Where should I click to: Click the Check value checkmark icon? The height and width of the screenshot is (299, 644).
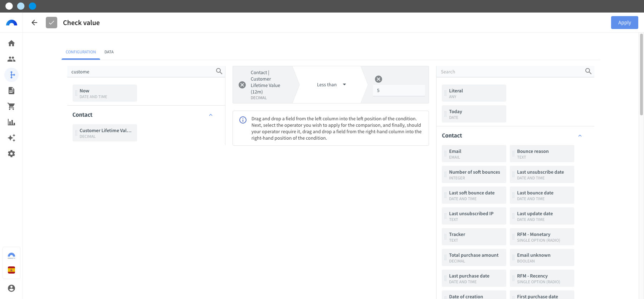[52, 23]
